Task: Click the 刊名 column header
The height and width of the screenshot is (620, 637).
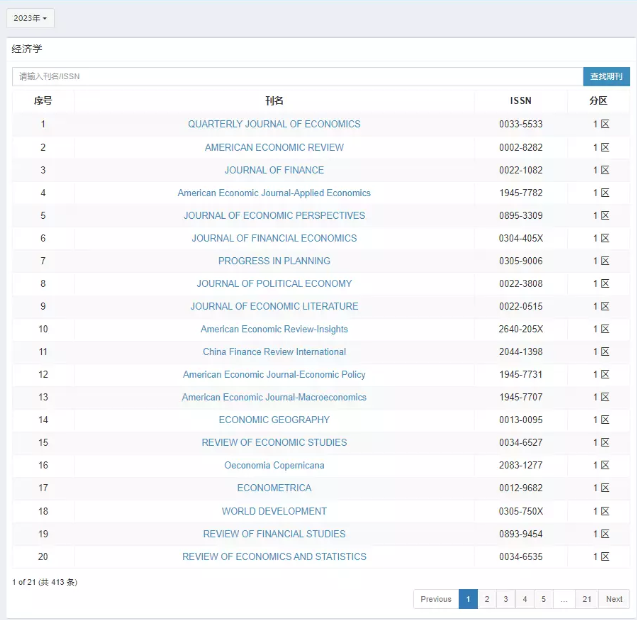Action: [x=274, y=101]
